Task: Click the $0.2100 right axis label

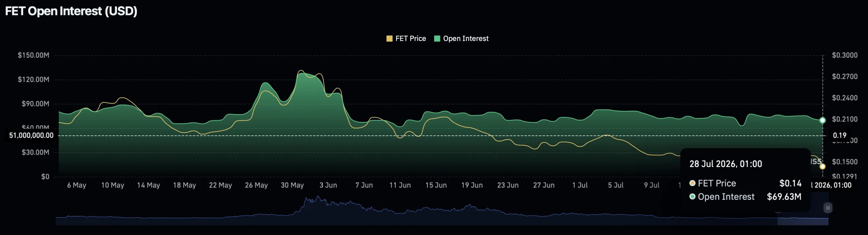Action: coord(845,119)
